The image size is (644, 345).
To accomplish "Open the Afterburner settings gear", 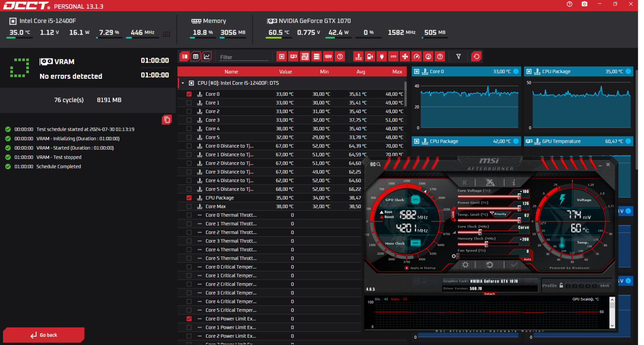I will [465, 265].
